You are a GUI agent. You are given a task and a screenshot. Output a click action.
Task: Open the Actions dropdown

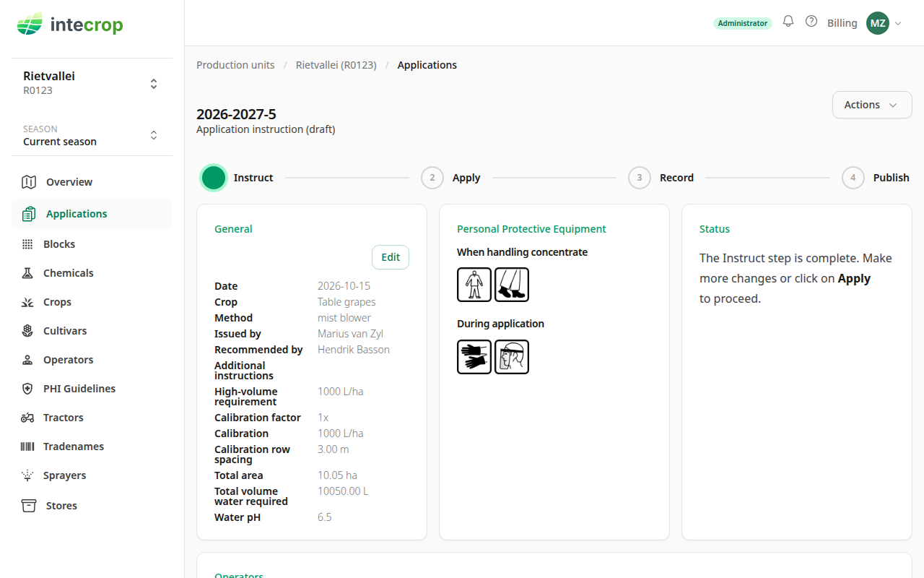point(872,105)
